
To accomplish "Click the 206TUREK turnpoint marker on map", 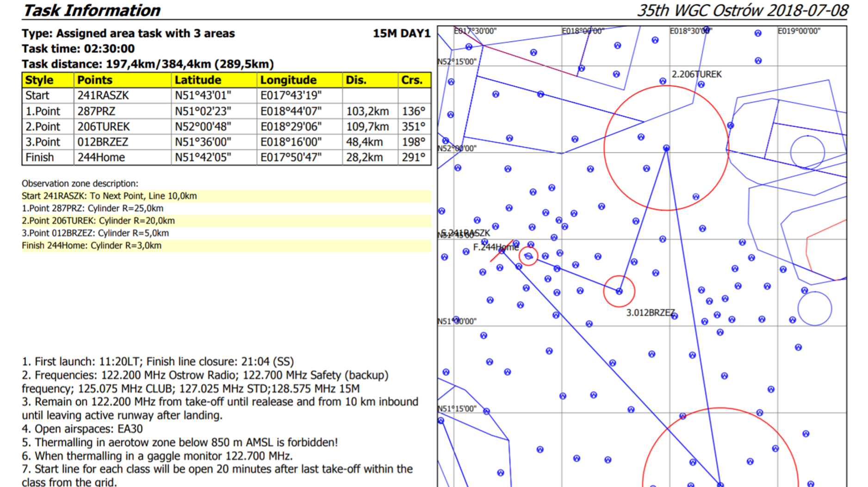I will tap(666, 148).
